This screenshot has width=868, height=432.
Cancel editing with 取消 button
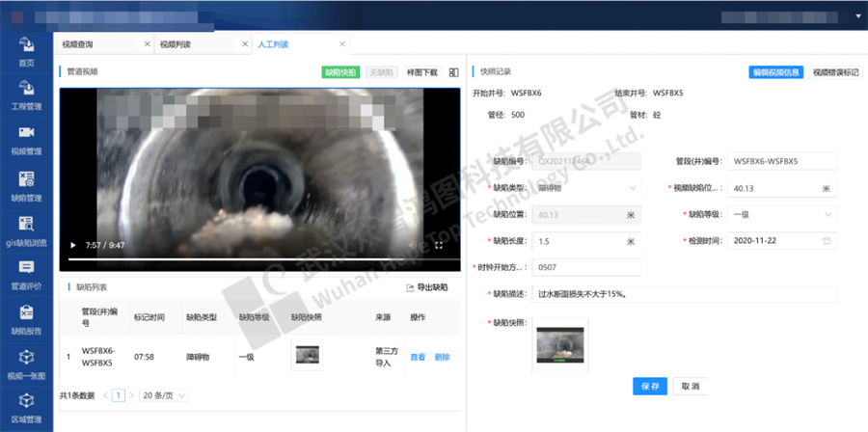[x=691, y=386]
